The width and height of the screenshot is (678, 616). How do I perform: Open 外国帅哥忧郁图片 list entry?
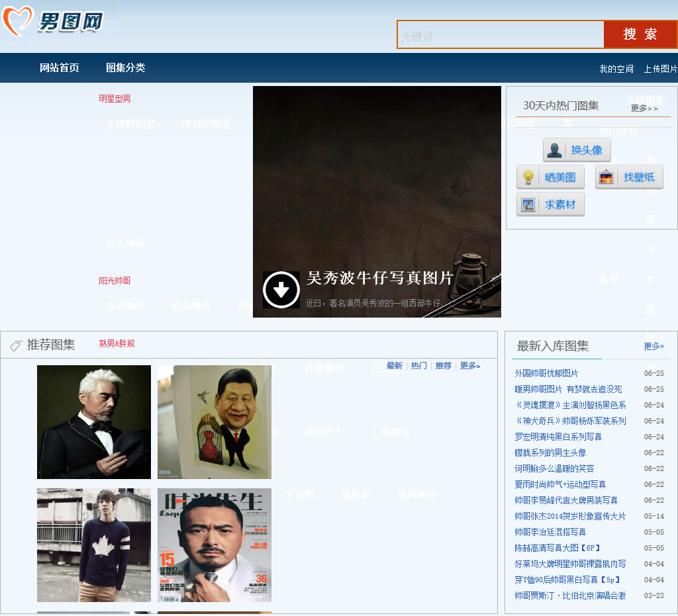(546, 373)
